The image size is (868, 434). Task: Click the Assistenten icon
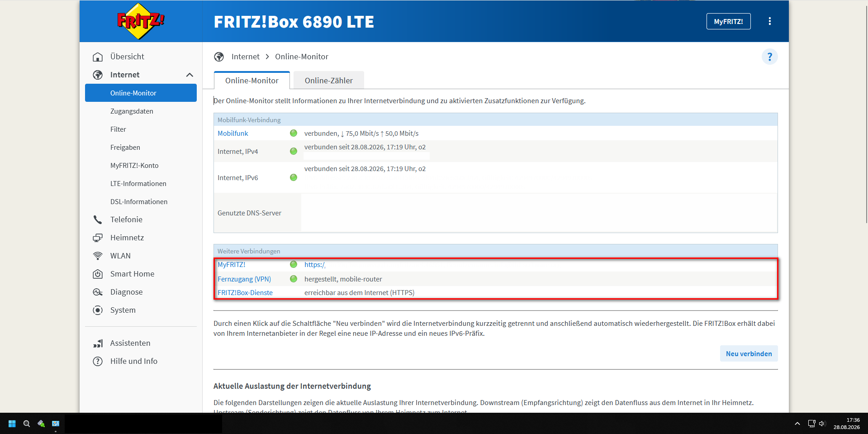[98, 343]
